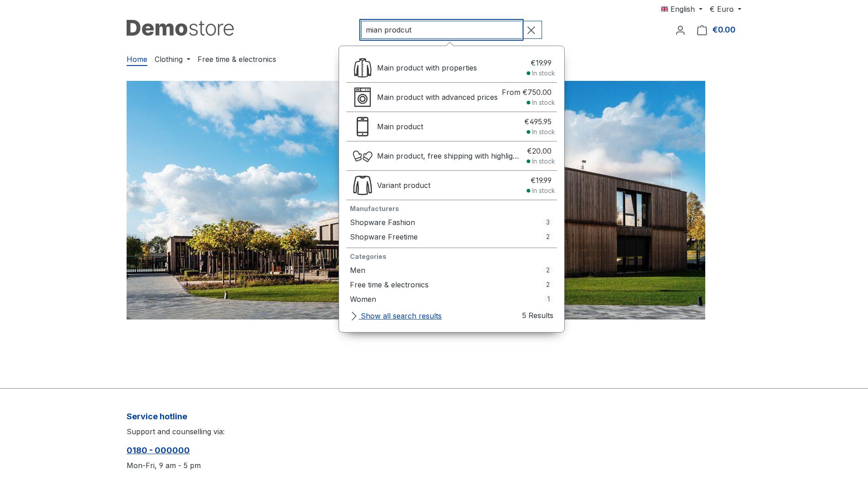Select the 'Variant product' result
The width and height of the screenshot is (868, 488).
pos(452,185)
